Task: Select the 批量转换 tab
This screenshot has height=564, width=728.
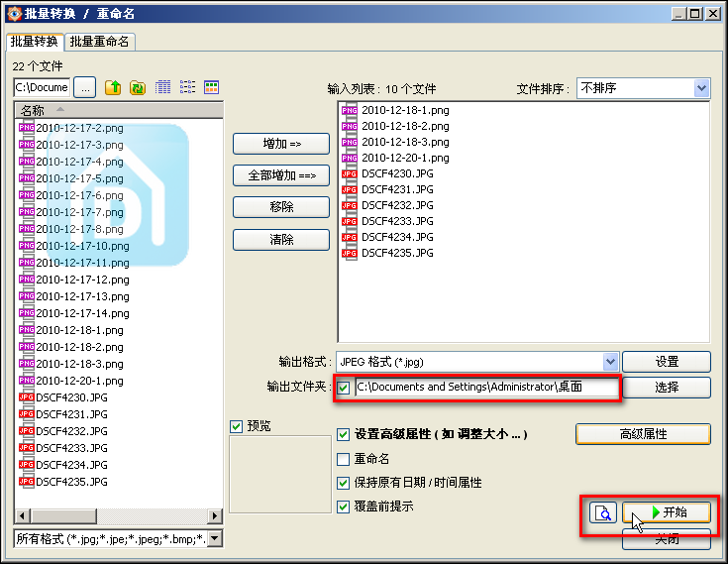Action: click(35, 42)
